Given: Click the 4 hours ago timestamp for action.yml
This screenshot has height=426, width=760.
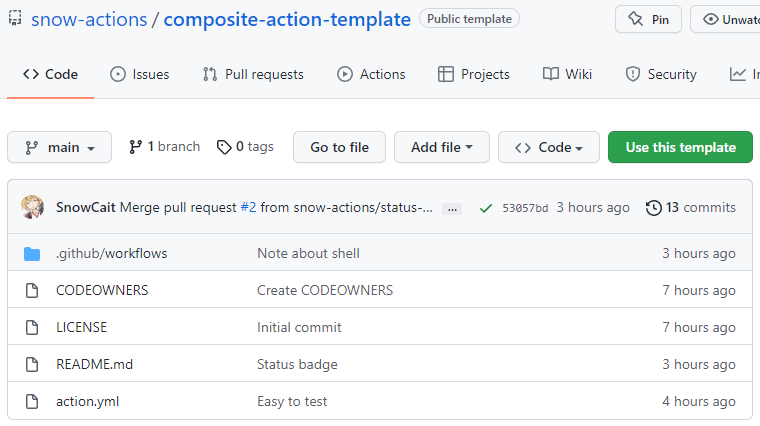Looking at the screenshot, I should click(x=699, y=402).
